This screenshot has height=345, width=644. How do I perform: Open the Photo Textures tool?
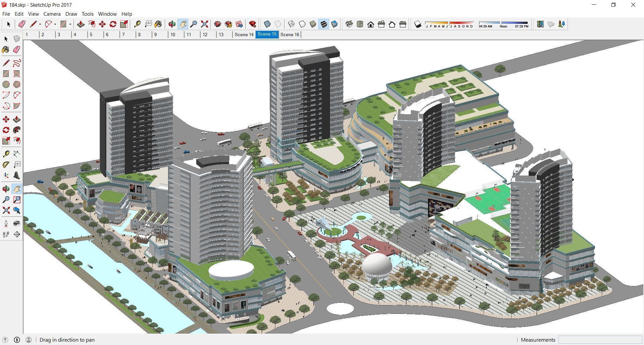(x=561, y=24)
